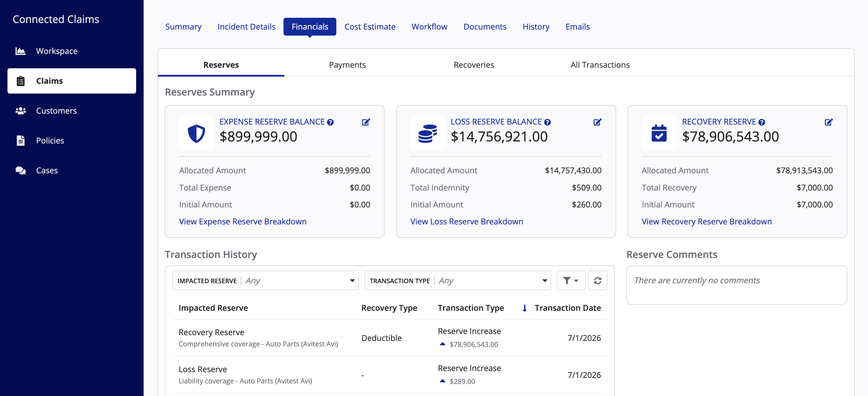Screen dimensions: 868x396
Task: Edit the Recovery Reserve
Action: (829, 122)
